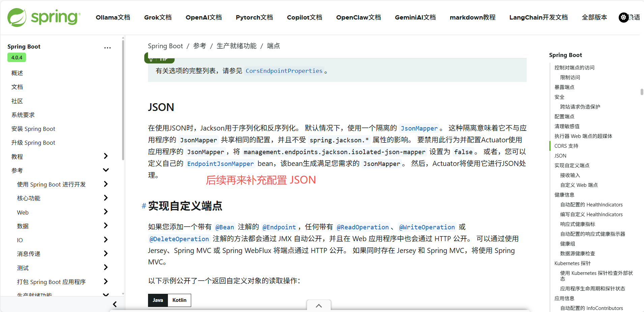Click Spring Boot in the breadcrumb

point(165,46)
